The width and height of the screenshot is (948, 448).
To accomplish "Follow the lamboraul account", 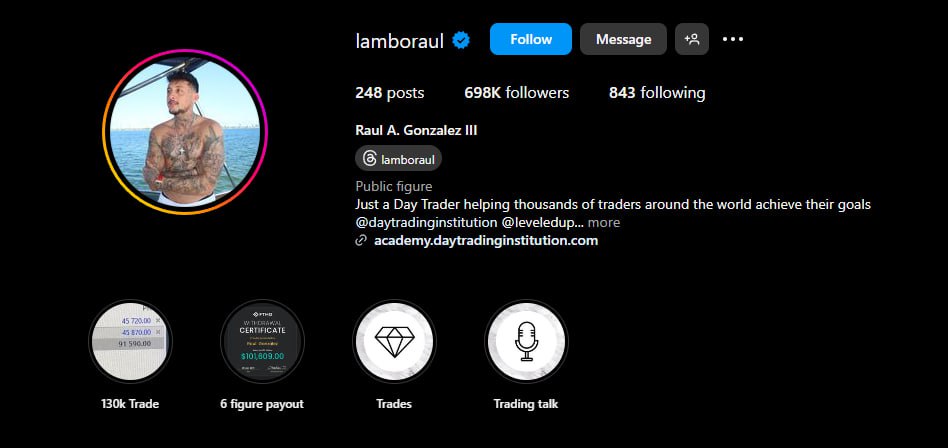I will (x=531, y=39).
